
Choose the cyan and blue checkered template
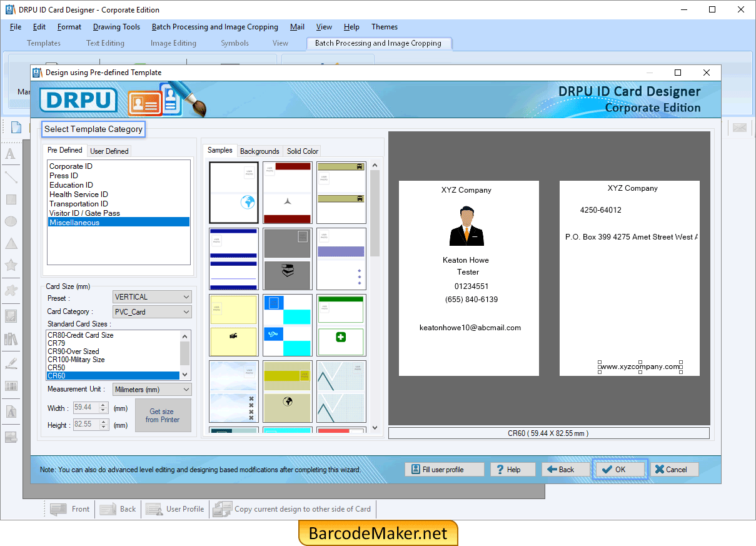click(287, 325)
